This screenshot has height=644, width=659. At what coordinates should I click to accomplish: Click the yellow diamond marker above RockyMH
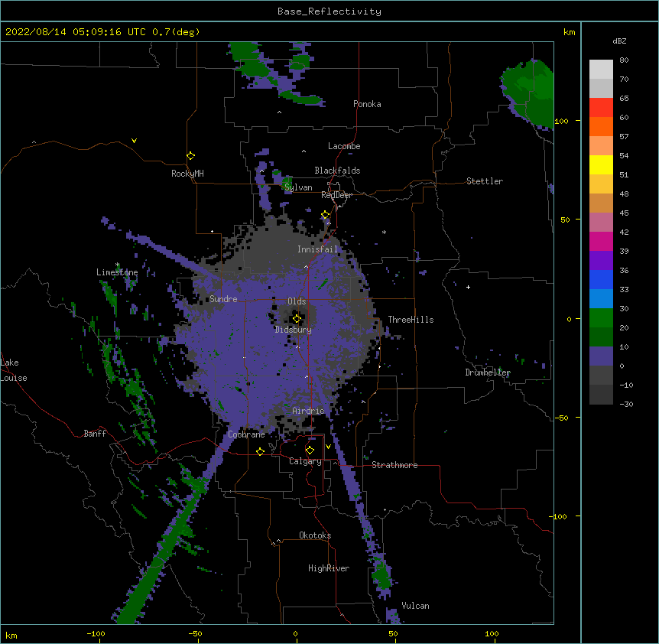point(190,156)
